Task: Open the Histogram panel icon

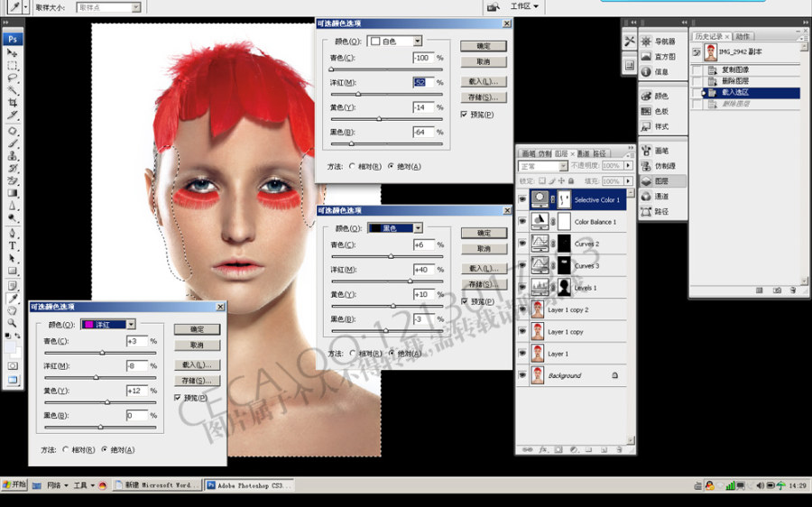Action: (646, 57)
